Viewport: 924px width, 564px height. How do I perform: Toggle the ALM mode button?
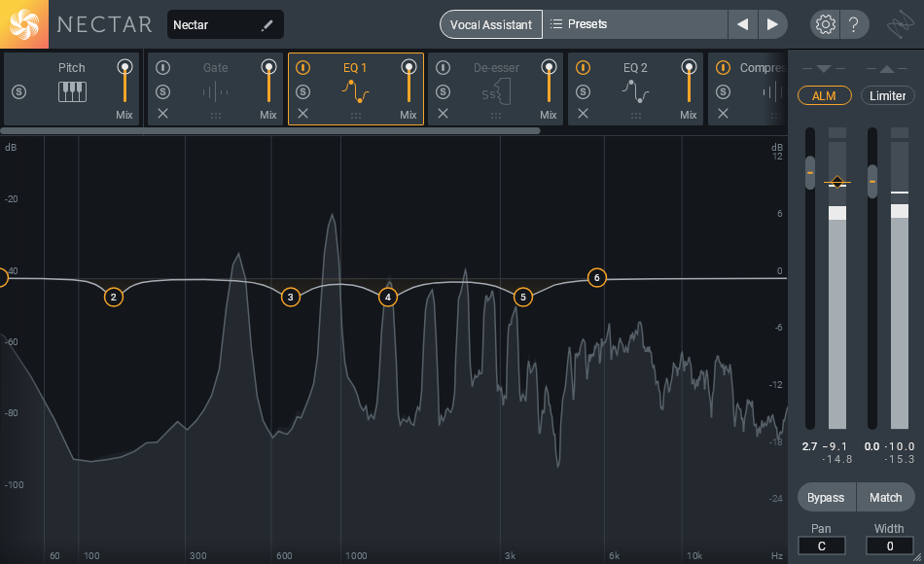coord(825,95)
